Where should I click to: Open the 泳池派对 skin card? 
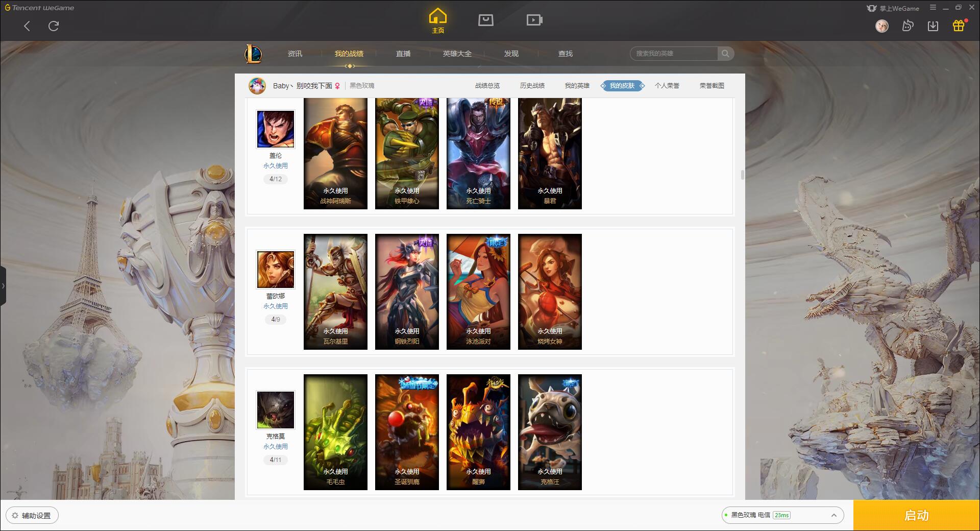pyautogui.click(x=478, y=292)
